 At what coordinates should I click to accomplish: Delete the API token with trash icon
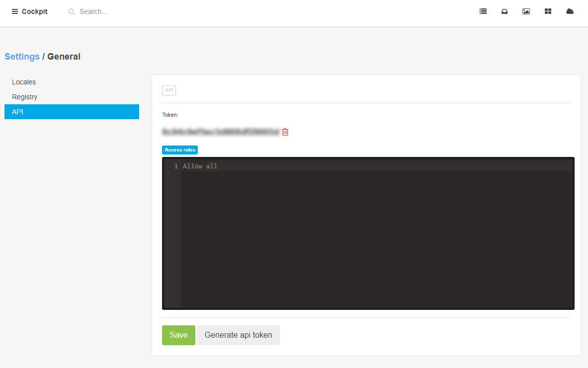click(285, 132)
